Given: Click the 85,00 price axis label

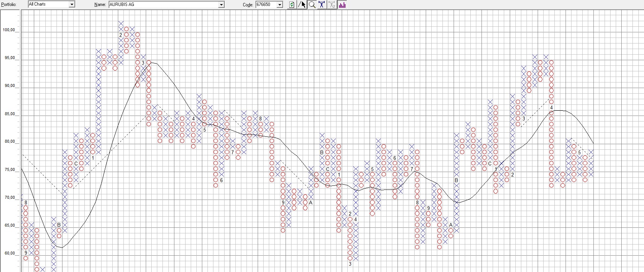Looking at the screenshot, I should click(x=10, y=114).
